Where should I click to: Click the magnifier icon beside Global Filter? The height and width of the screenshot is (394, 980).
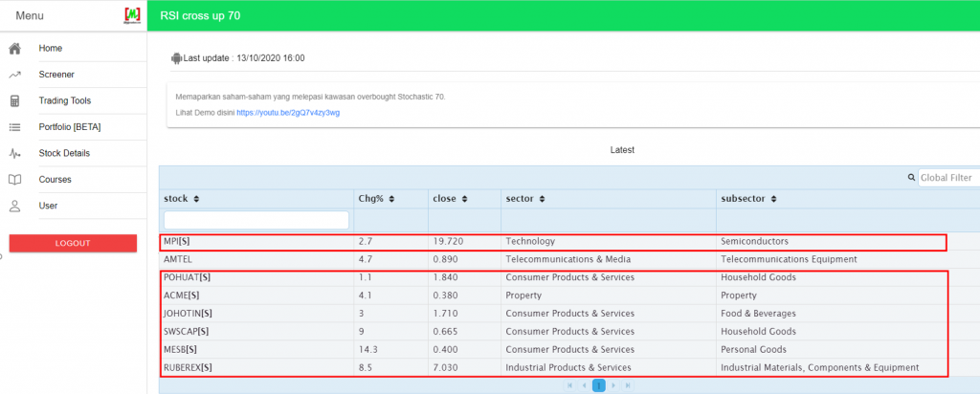[x=911, y=178]
